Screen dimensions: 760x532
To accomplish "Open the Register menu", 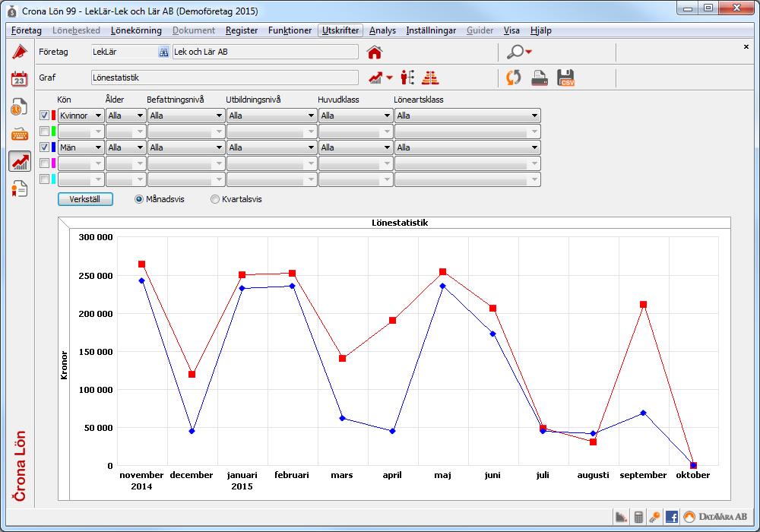I will pos(242,30).
